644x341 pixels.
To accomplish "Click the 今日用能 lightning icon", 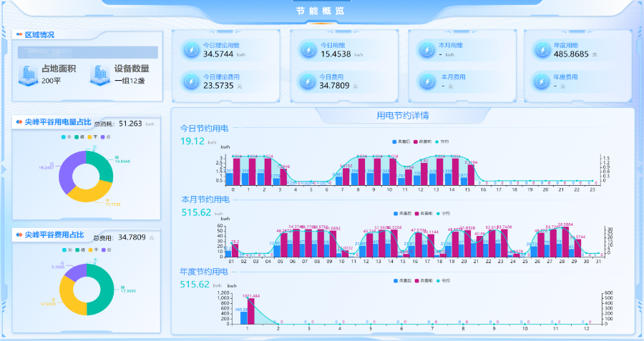I will 308,49.
